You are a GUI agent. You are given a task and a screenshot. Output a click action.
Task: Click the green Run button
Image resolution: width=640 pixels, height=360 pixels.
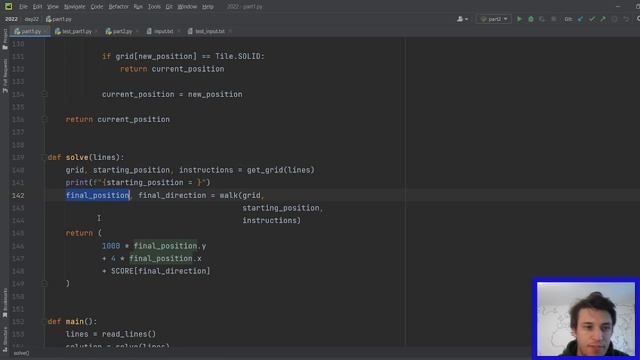pos(519,19)
